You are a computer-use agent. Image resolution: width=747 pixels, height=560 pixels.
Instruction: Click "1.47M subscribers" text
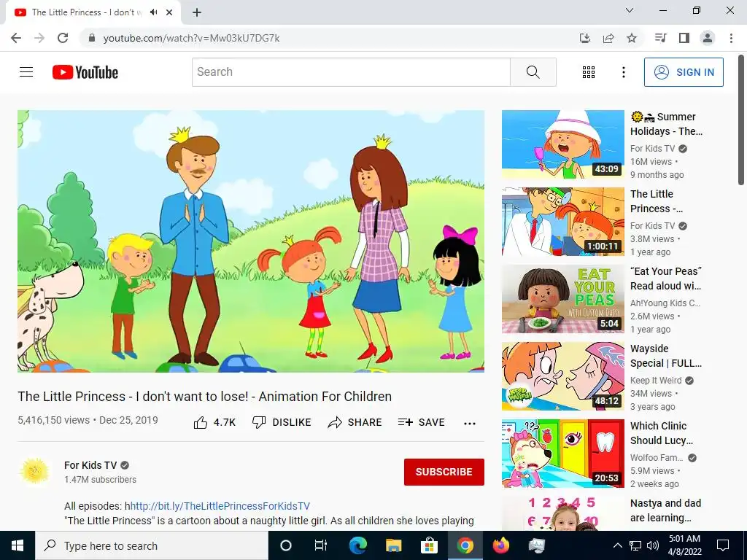(x=100, y=480)
